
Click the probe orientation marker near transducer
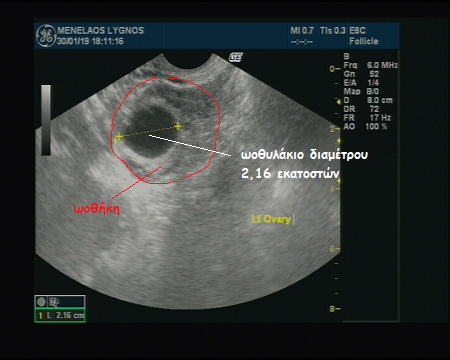(x=235, y=57)
